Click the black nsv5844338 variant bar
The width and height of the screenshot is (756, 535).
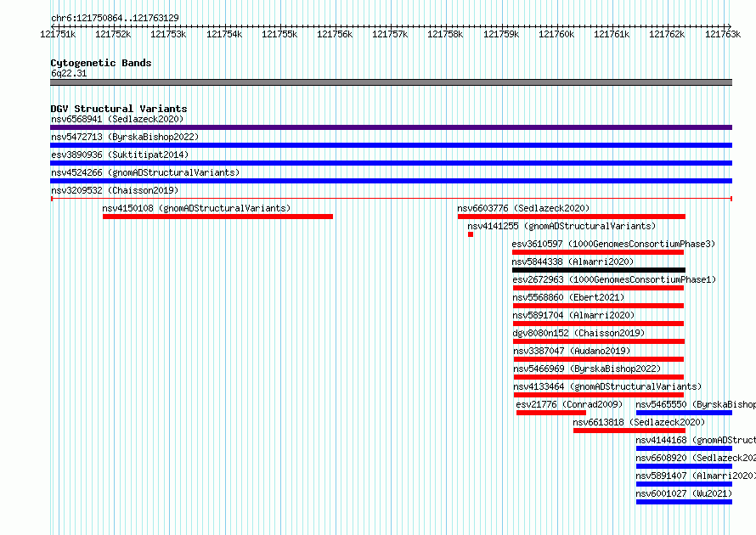pyautogui.click(x=599, y=270)
